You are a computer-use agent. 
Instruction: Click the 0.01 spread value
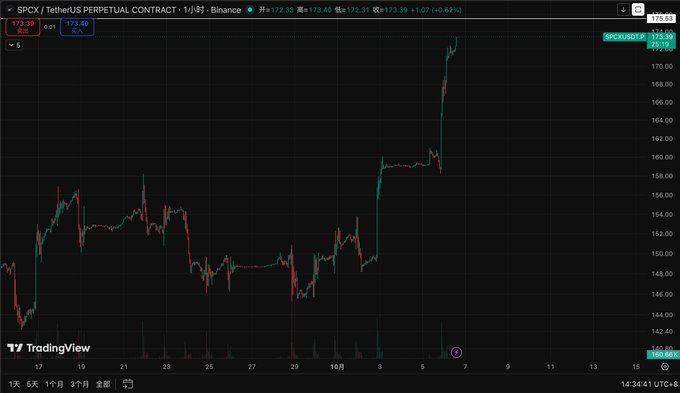(x=50, y=27)
